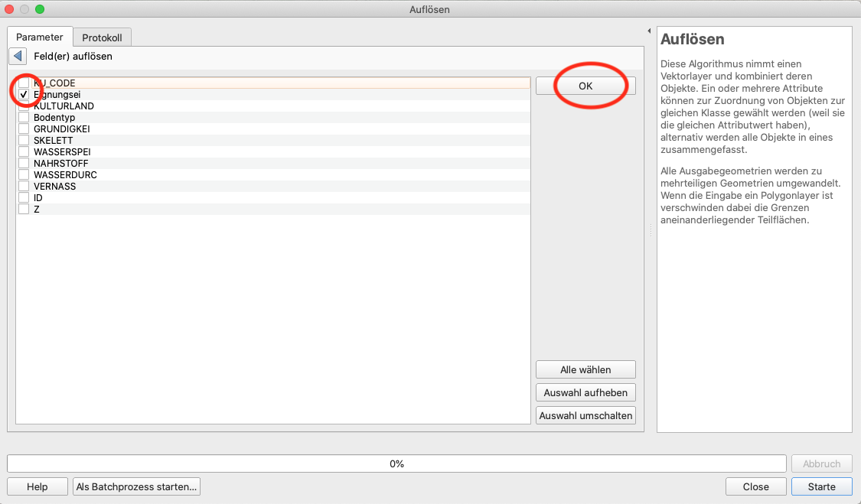Run the algorithm with Starte

pos(821,486)
